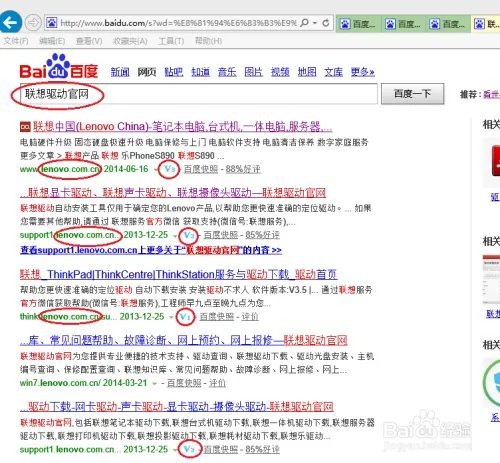
Task: Open result 联想中国(Lenovo China)-笔记本电脑
Action: coord(182,127)
